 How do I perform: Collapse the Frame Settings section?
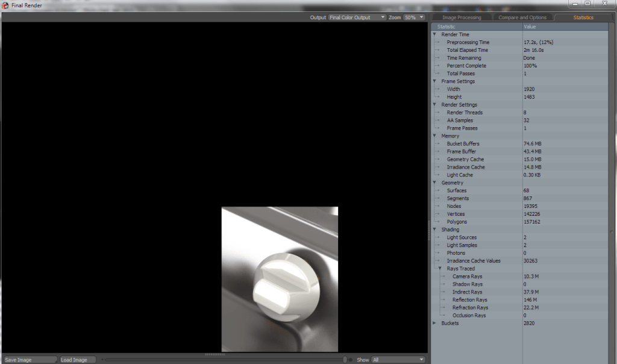pyautogui.click(x=434, y=81)
